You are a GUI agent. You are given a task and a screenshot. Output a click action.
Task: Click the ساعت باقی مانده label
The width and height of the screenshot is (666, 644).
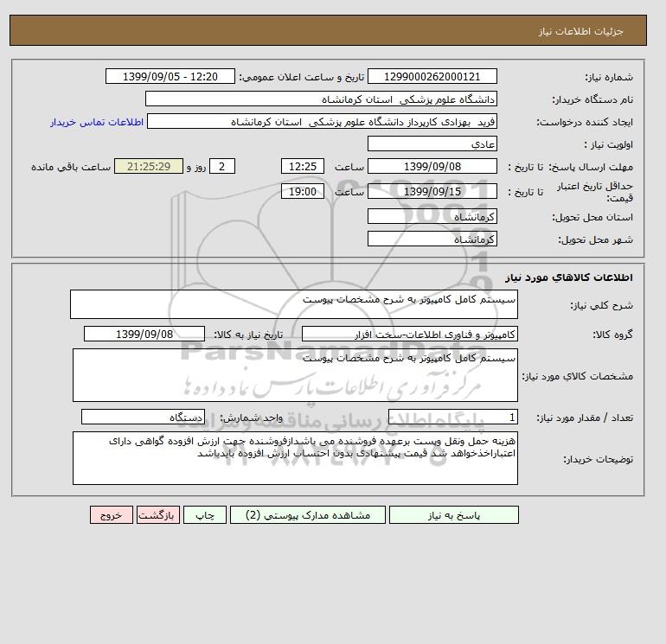click(x=71, y=167)
